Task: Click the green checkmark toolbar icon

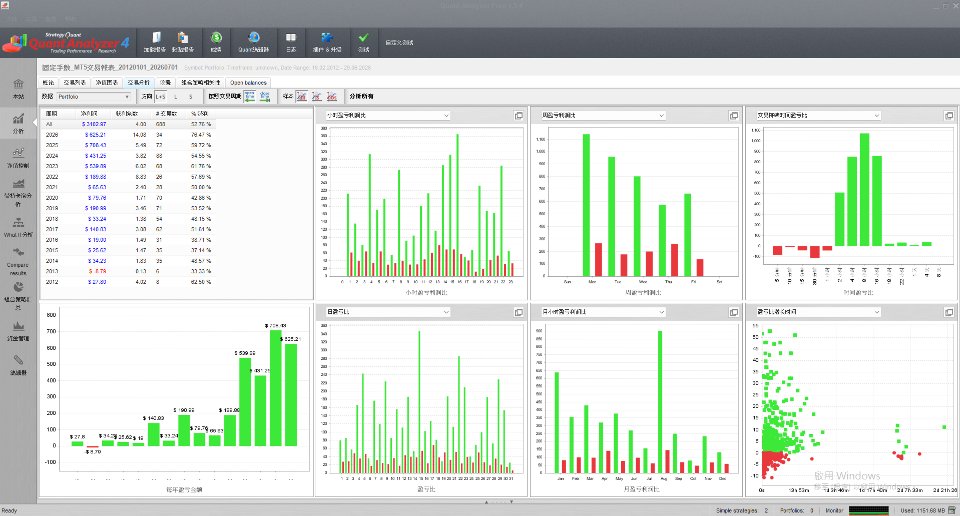Action: (x=364, y=42)
